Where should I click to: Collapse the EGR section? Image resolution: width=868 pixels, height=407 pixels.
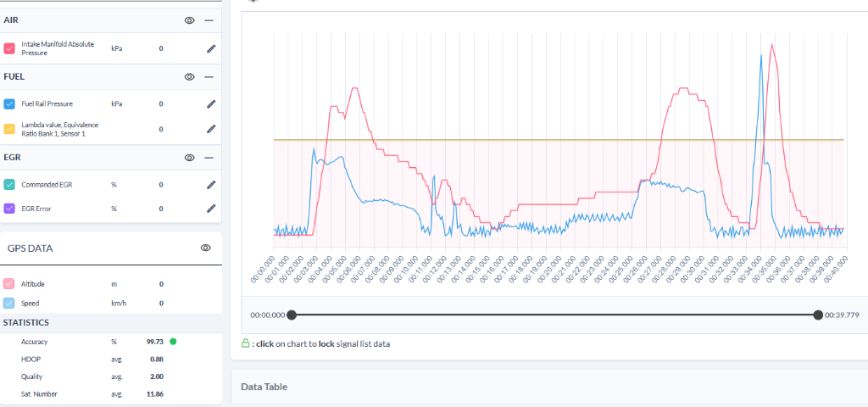(209, 158)
